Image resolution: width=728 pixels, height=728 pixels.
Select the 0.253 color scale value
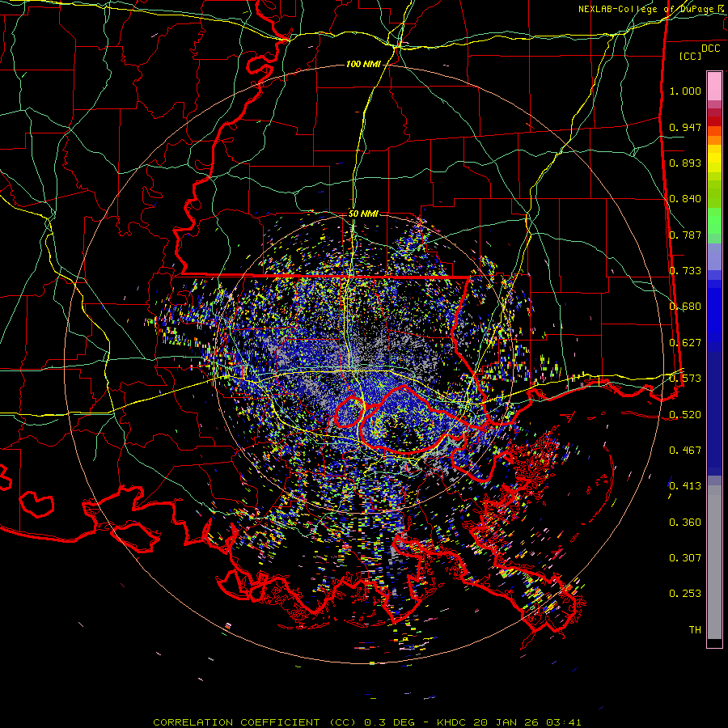click(685, 594)
